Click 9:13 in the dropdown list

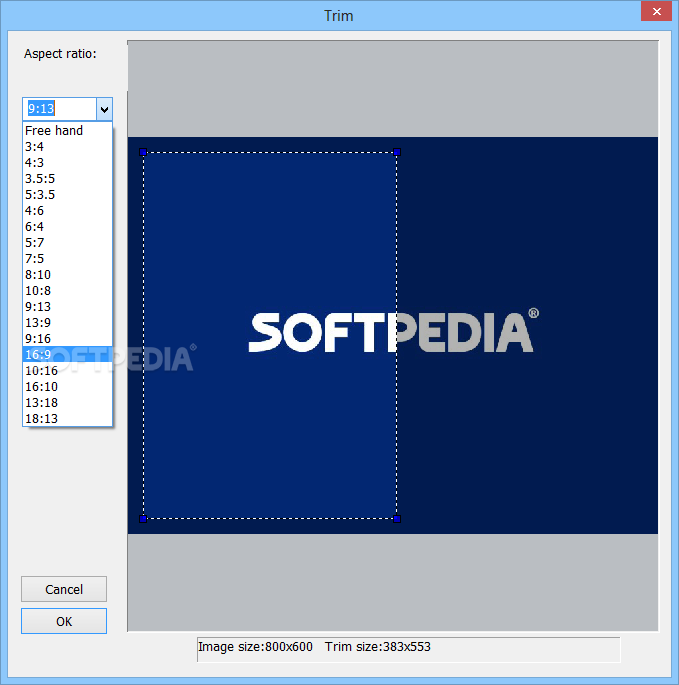pos(67,307)
